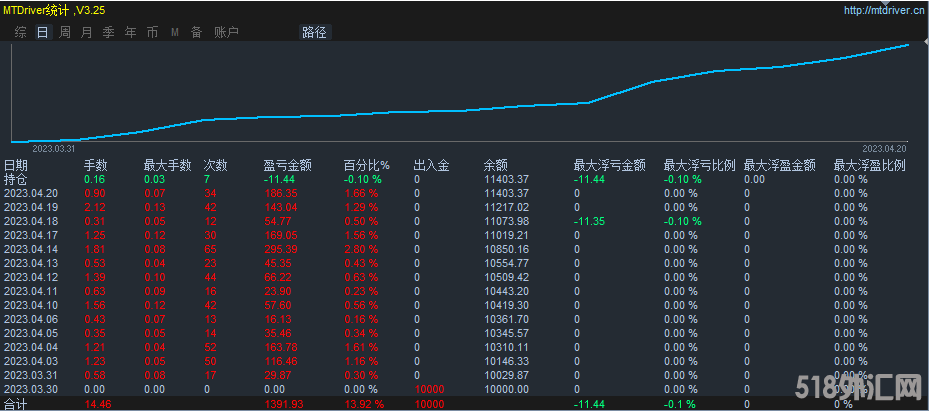Select the 2023.04.14 row date
The height and width of the screenshot is (411, 929).
(31, 248)
